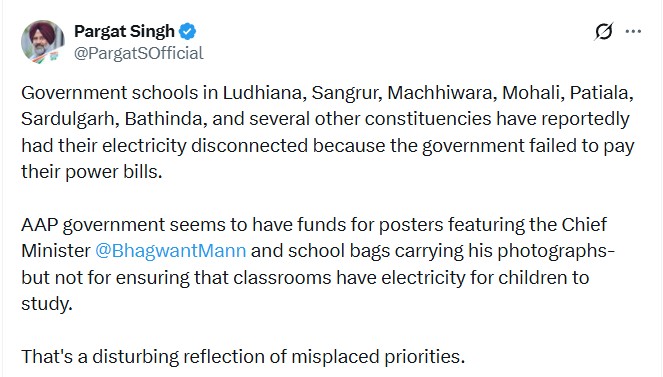Open the three-dot more options menu
The image size is (663, 377).
[x=633, y=31]
